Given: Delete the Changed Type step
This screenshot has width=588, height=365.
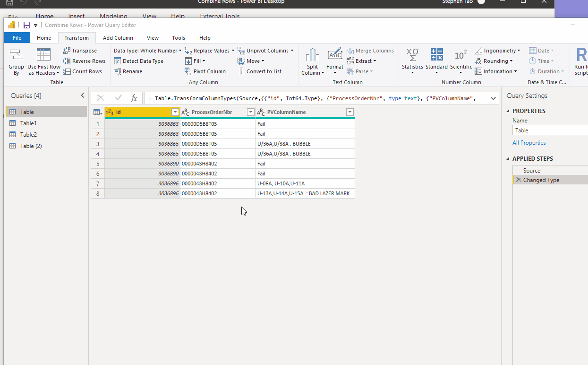Looking at the screenshot, I should pyautogui.click(x=519, y=180).
